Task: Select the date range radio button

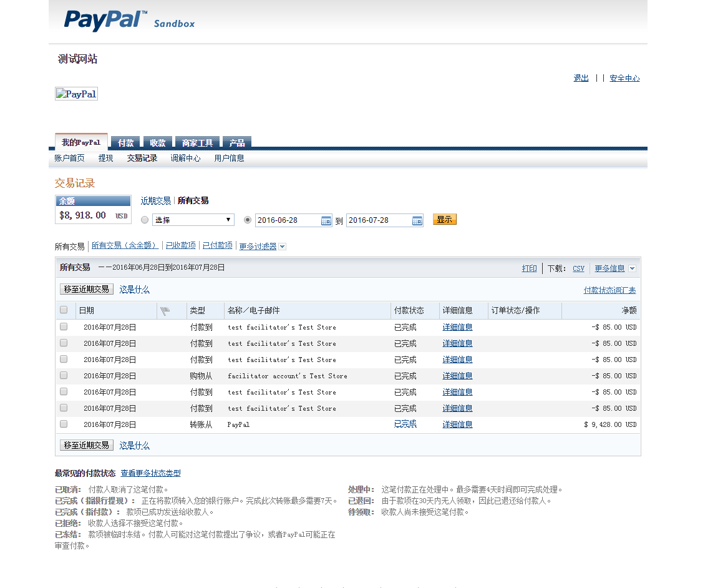Action: coord(248,220)
